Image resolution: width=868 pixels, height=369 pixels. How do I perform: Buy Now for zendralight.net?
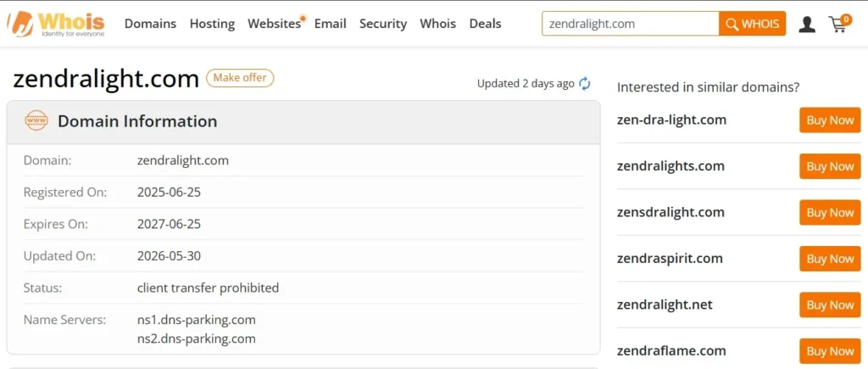830,305
